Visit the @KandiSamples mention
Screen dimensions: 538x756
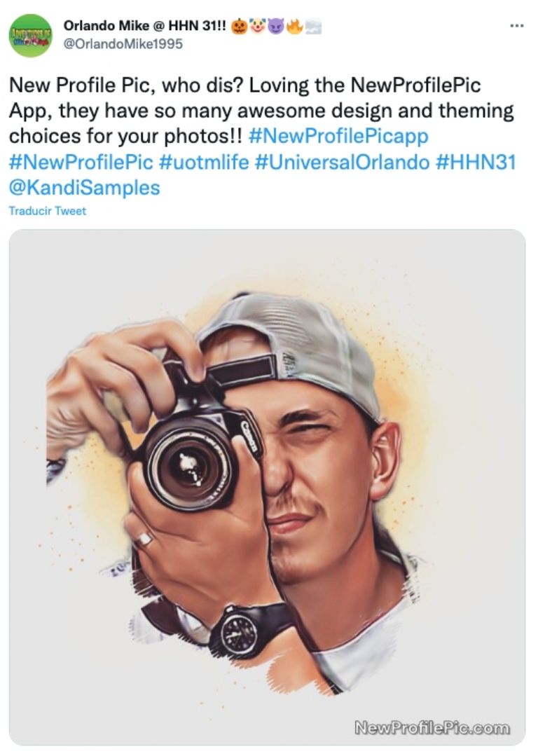(84, 188)
